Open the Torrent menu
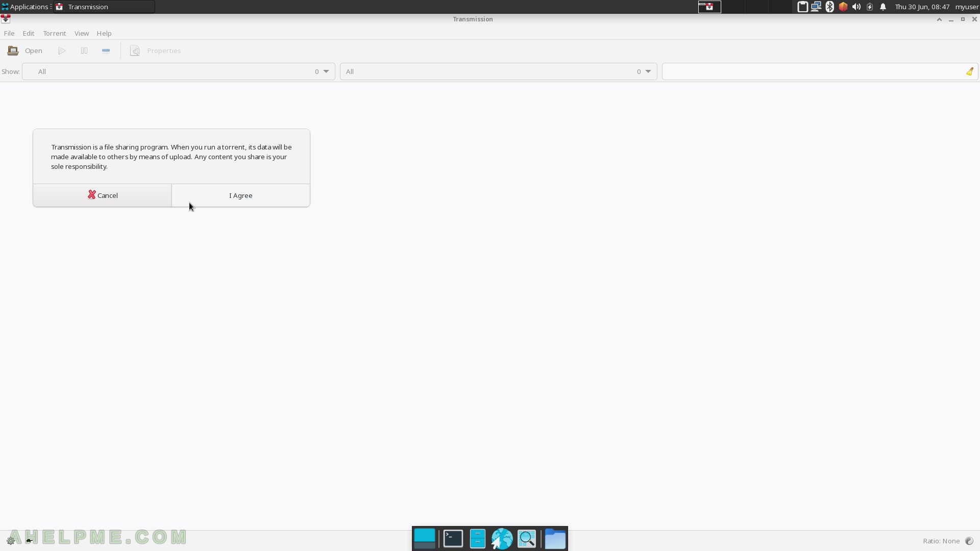Viewport: 980px width, 551px height. click(x=55, y=33)
